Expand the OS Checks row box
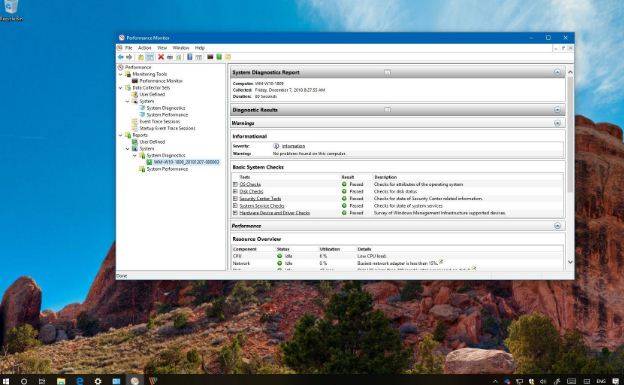This screenshot has width=624, height=385. tap(235, 184)
